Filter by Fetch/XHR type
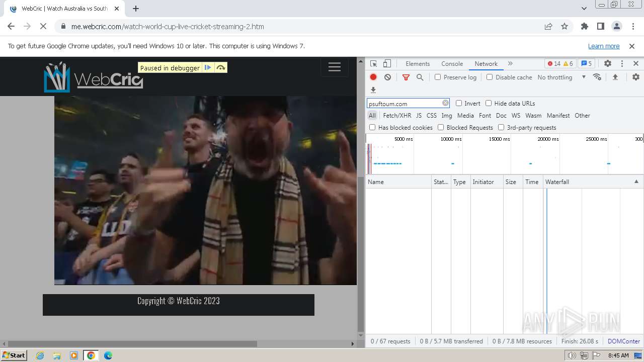This screenshot has width=644, height=362. 397,115
